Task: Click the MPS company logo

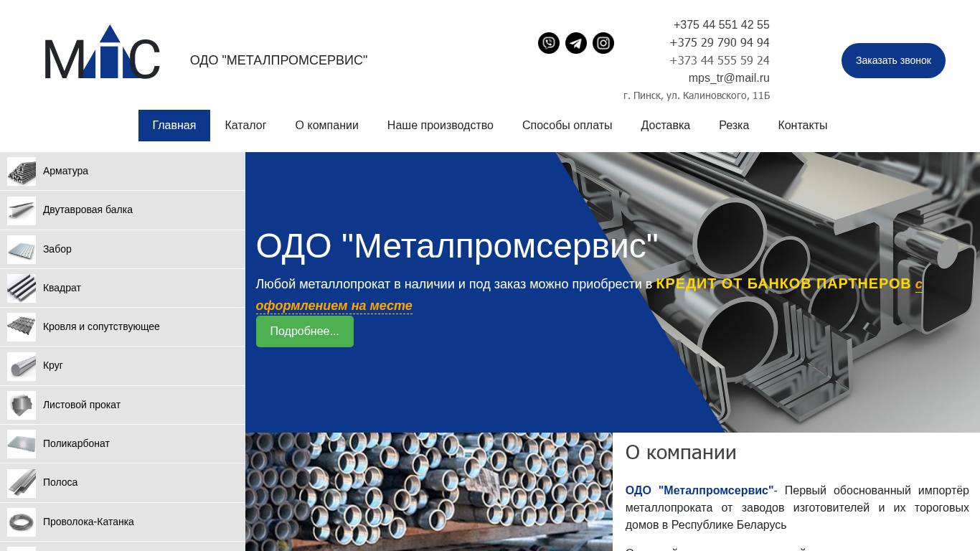Action: tap(102, 52)
